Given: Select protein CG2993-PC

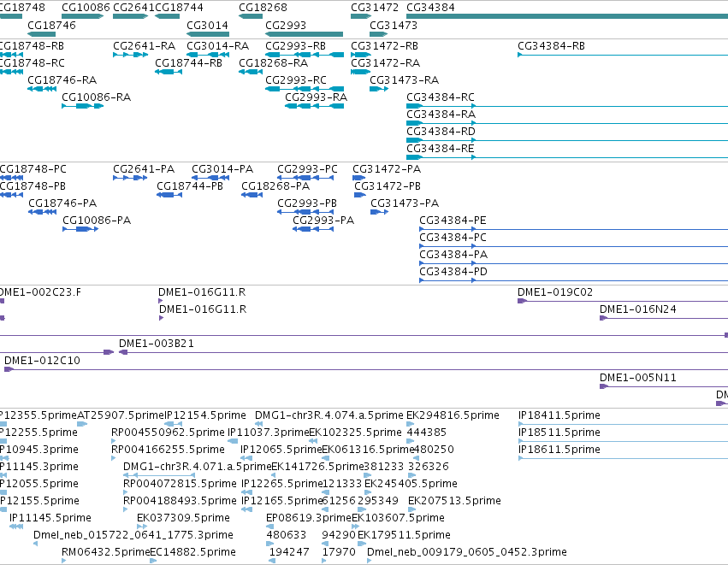Looking at the screenshot, I should coord(307,169).
